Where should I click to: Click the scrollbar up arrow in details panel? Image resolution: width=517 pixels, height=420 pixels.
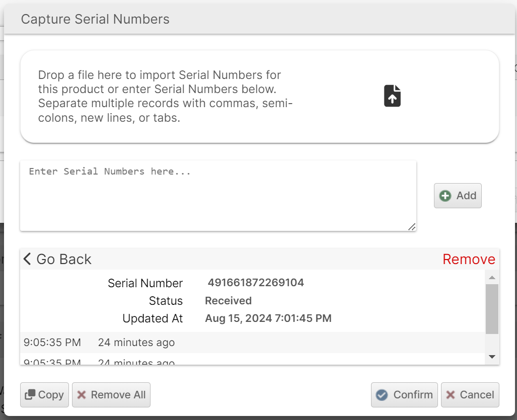click(x=492, y=278)
